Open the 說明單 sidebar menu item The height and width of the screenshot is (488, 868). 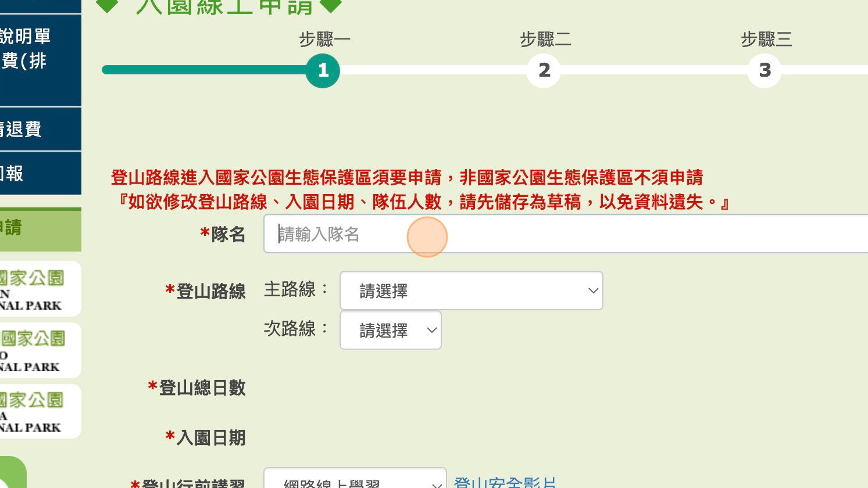pyautogui.click(x=40, y=60)
